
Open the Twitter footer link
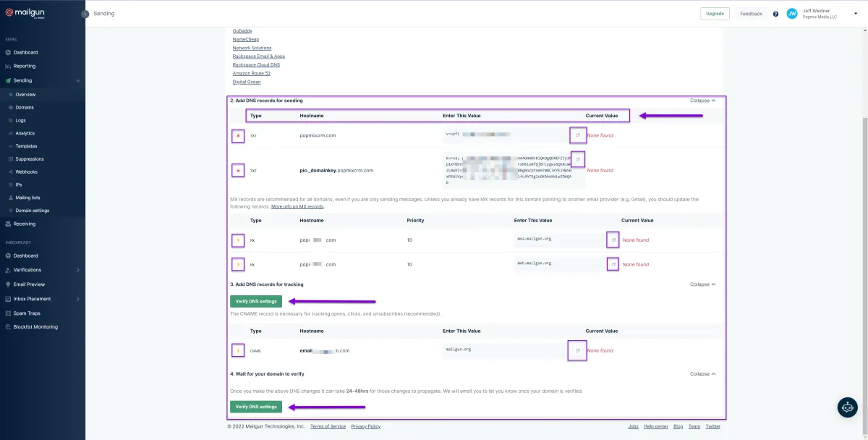[x=713, y=426]
